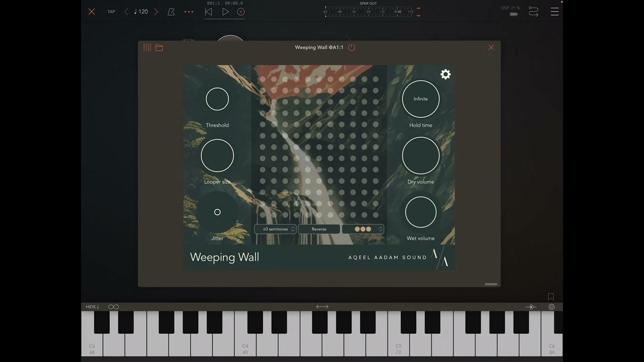Open the ±0 semitones dropdown

pyautogui.click(x=275, y=229)
